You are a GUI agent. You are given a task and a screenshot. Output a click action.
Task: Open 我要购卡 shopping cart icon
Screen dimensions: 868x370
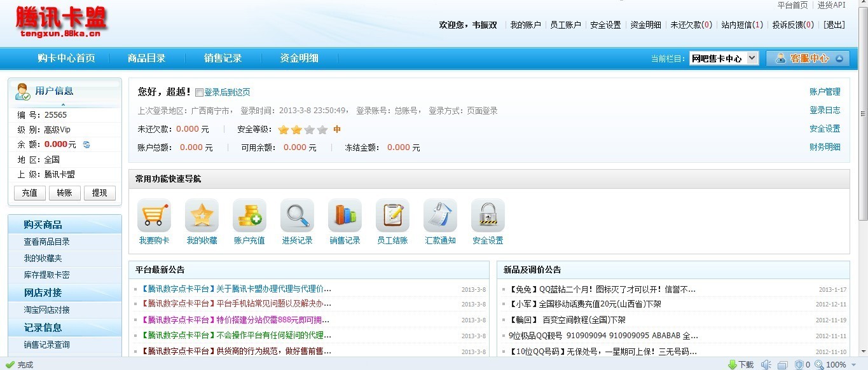pyautogui.click(x=154, y=215)
